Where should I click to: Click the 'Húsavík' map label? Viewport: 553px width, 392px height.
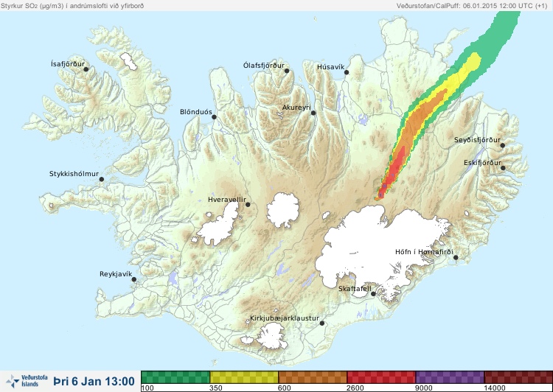331,67
